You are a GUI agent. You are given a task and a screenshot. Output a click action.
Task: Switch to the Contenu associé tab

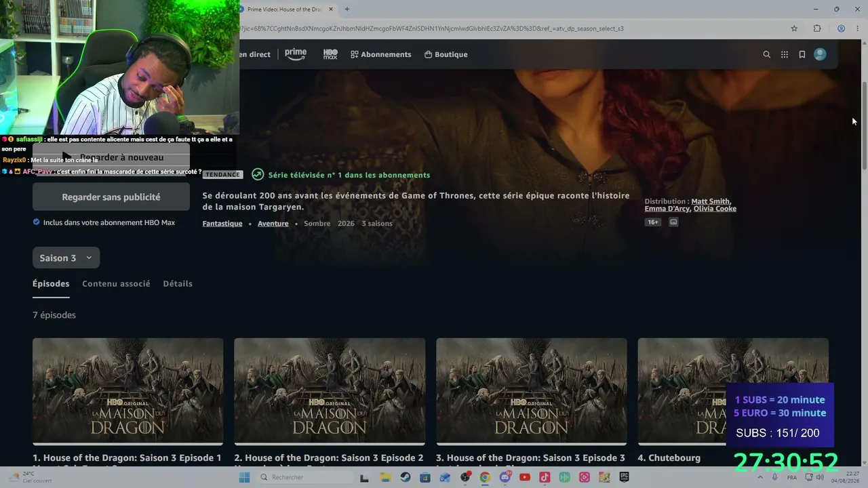tap(116, 283)
